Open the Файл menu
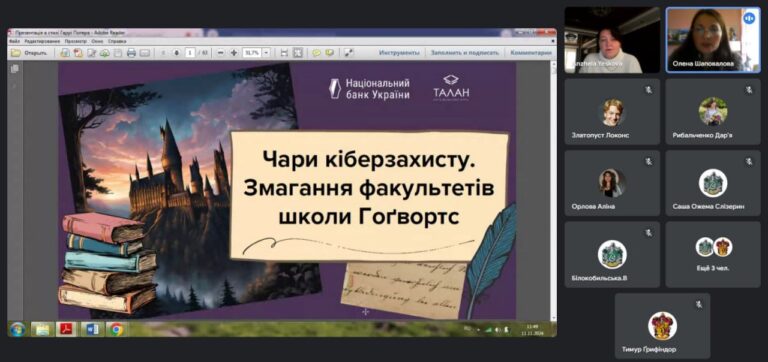 [x=14, y=42]
